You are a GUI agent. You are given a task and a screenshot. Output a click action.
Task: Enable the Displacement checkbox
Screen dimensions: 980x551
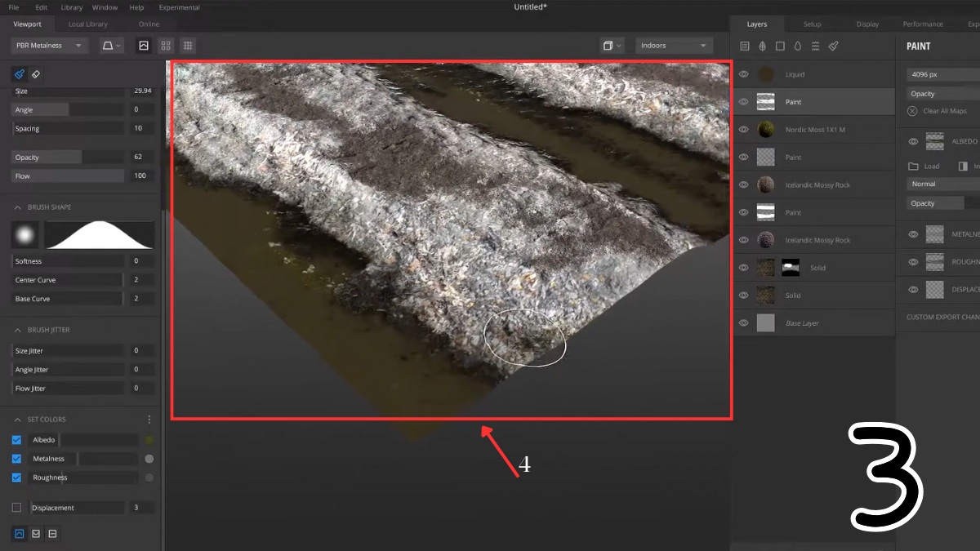(16, 508)
